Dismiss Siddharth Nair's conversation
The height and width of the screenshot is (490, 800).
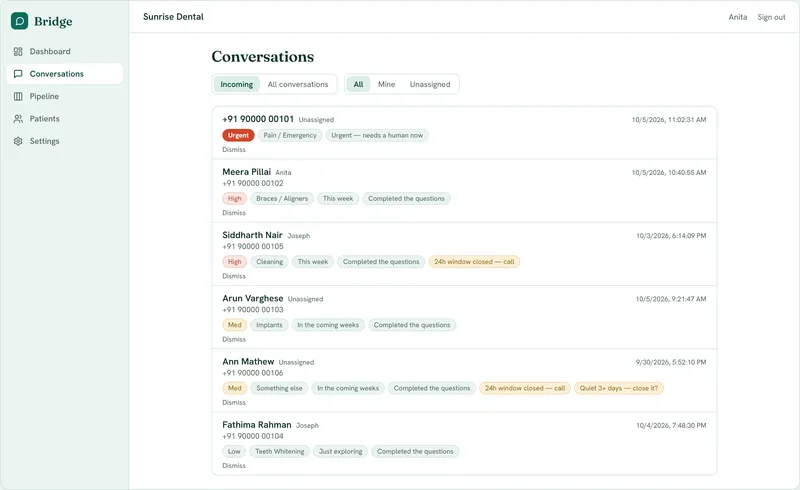(234, 276)
